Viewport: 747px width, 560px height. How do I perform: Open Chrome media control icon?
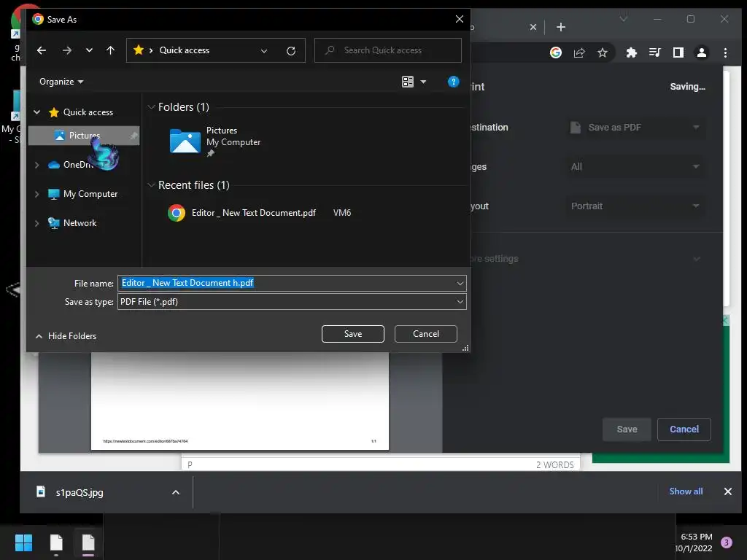click(x=655, y=52)
